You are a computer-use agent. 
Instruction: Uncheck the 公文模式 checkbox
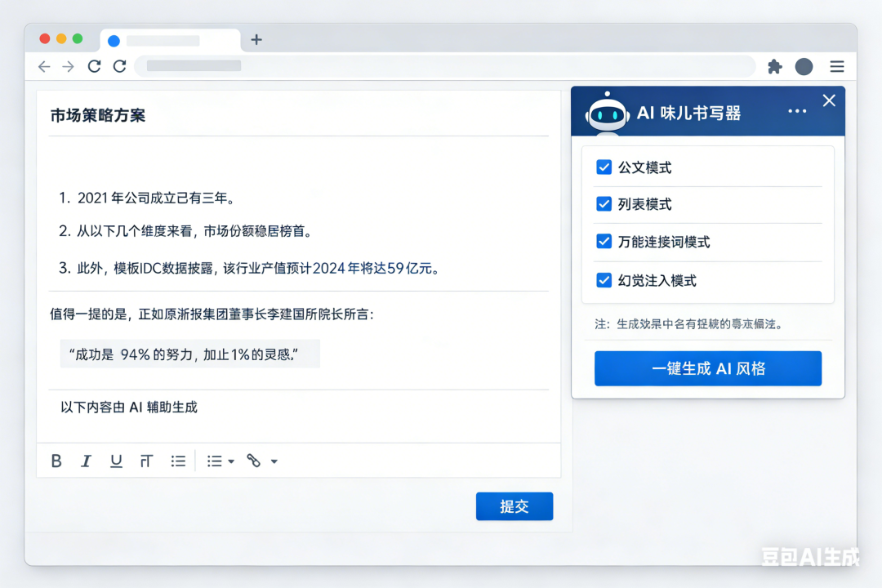coord(604,167)
